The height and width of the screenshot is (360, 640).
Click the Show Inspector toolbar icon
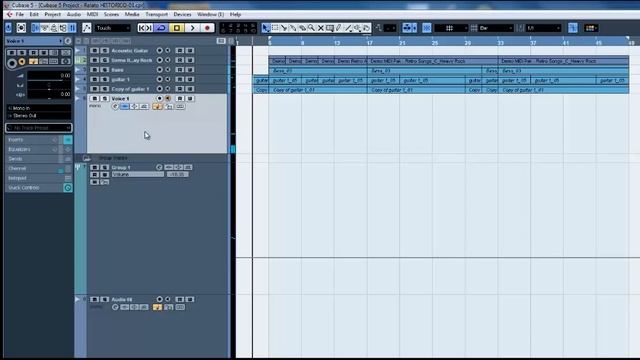[36, 28]
